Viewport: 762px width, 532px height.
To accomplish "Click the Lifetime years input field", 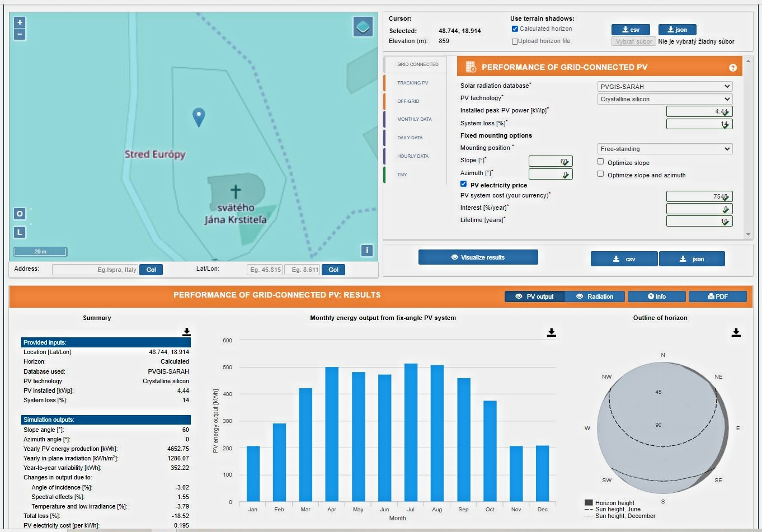I will coord(699,221).
